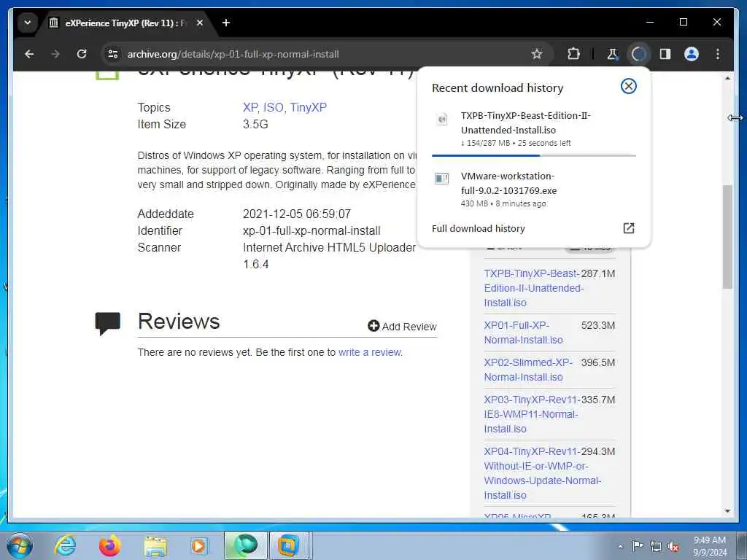Click the VMware exe file icon in downloads

pyautogui.click(x=442, y=179)
